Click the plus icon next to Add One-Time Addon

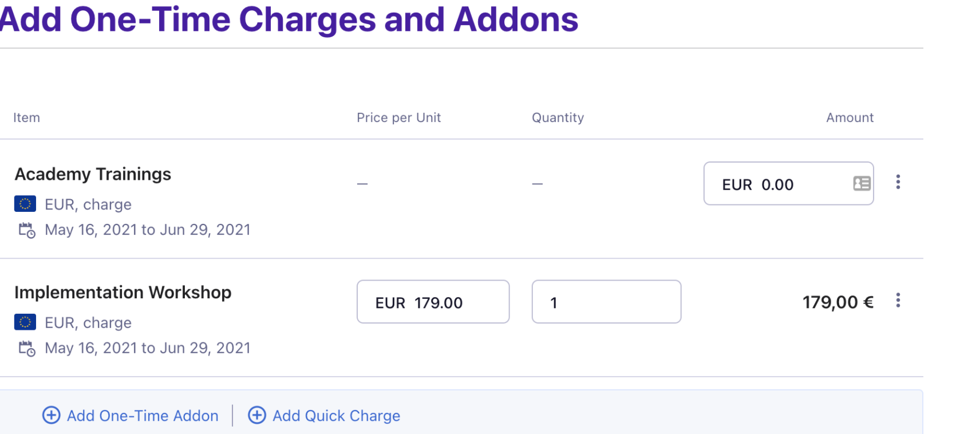(x=51, y=415)
